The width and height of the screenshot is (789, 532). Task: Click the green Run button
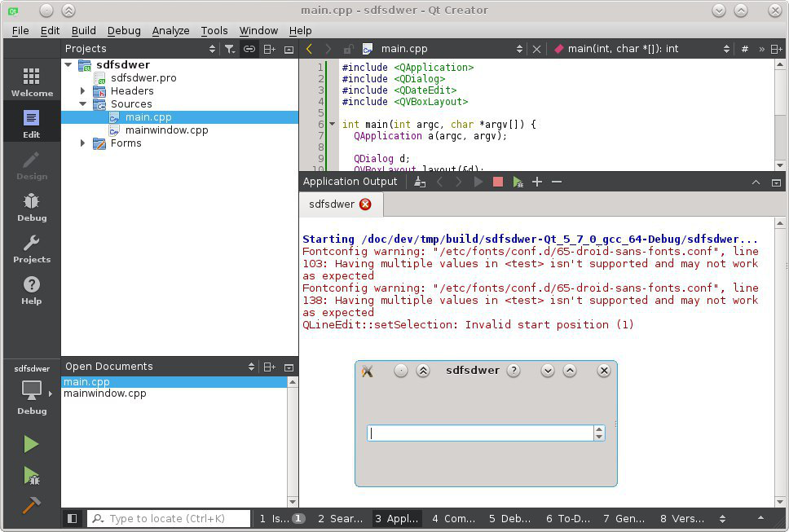(x=31, y=444)
